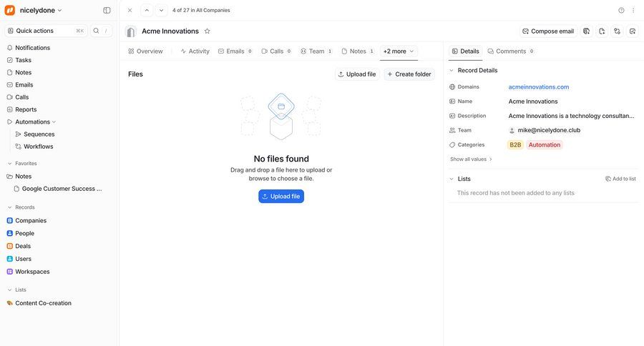The width and height of the screenshot is (644, 346).
Task: Click Add to list
Action: (620, 179)
